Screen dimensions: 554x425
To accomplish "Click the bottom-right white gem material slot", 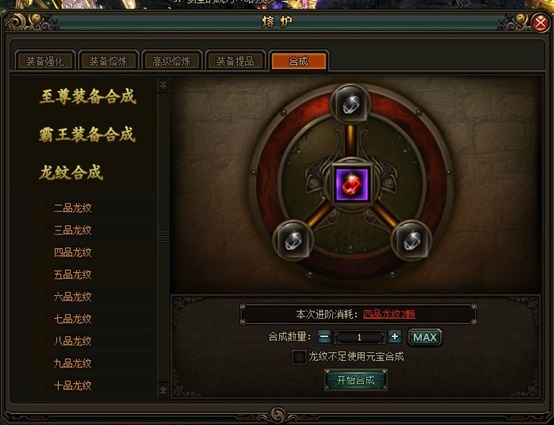I will coord(411,240).
